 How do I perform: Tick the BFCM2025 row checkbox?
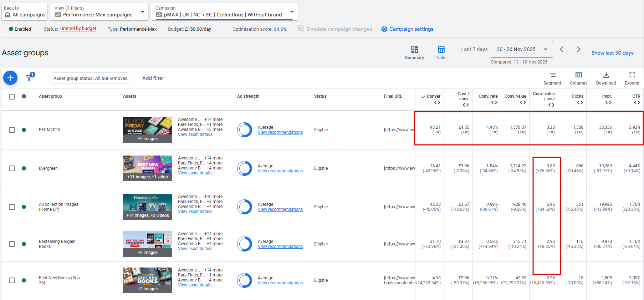click(12, 130)
